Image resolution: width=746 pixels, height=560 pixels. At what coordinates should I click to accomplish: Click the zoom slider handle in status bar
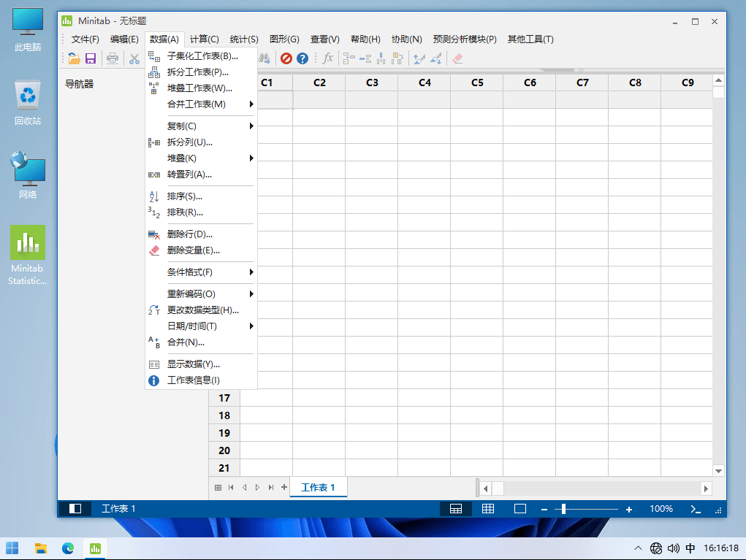[x=563, y=509]
